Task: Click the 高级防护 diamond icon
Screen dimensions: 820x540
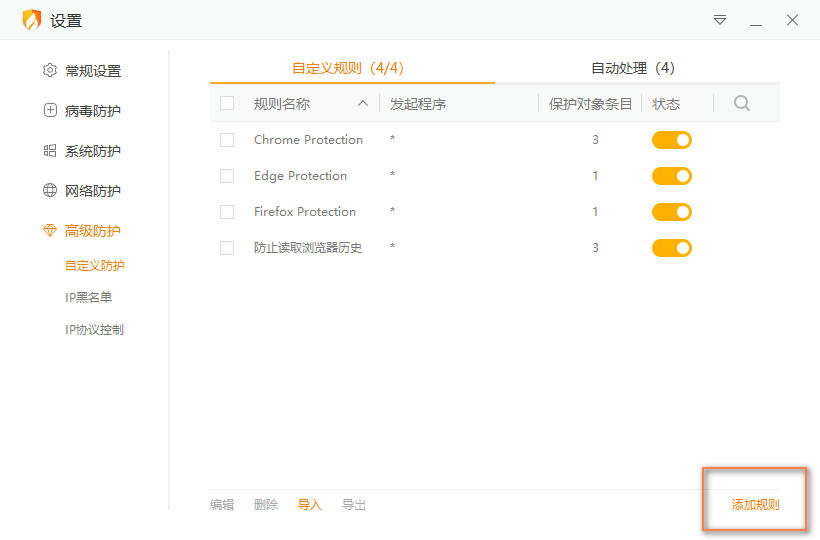Action: point(50,231)
